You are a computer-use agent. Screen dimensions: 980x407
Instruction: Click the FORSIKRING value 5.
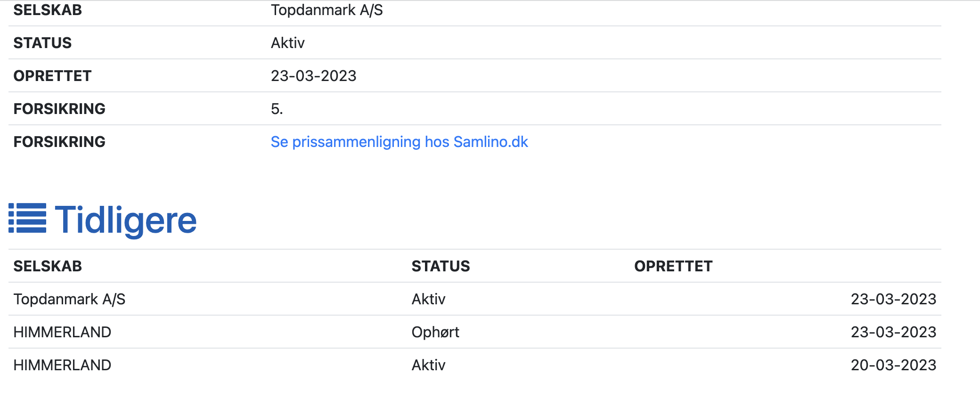277,109
